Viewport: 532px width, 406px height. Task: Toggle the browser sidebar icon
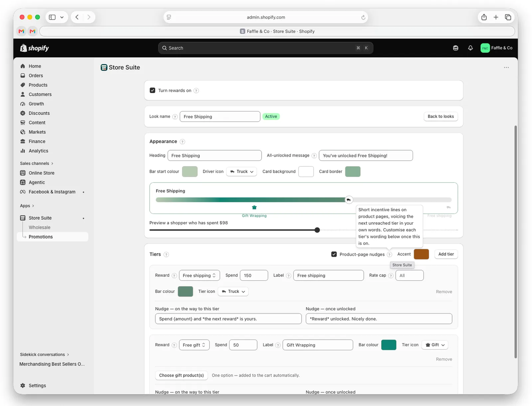click(52, 17)
